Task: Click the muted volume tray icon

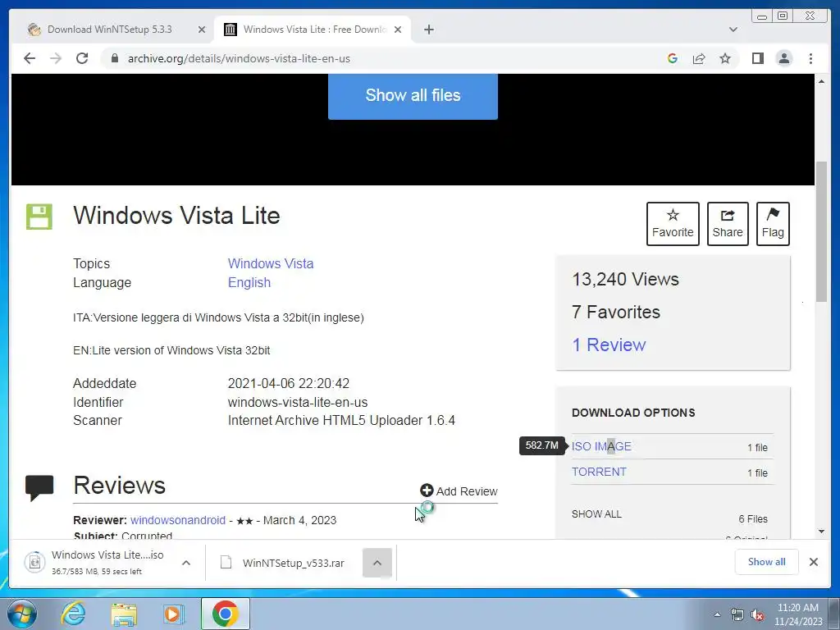Action: pos(757,615)
